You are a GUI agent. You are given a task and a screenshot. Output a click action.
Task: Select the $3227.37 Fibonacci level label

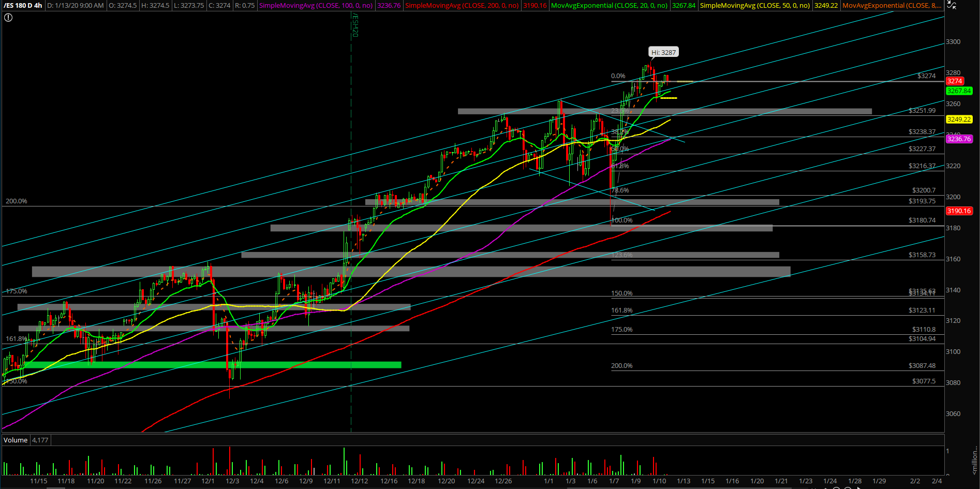(922, 149)
